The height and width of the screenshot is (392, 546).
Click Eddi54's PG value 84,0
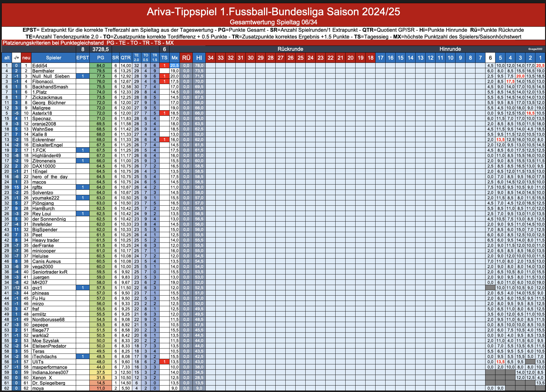tap(101, 66)
